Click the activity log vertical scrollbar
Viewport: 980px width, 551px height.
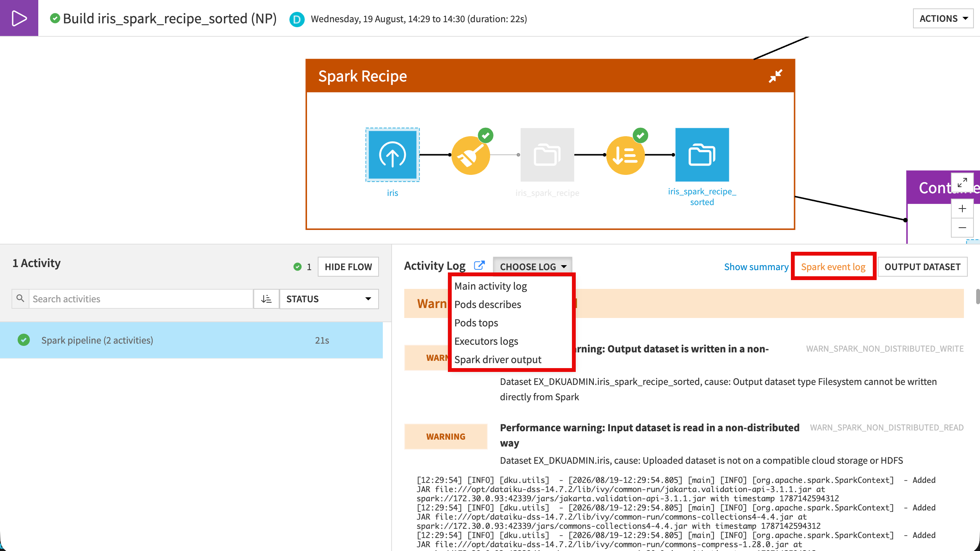click(977, 297)
